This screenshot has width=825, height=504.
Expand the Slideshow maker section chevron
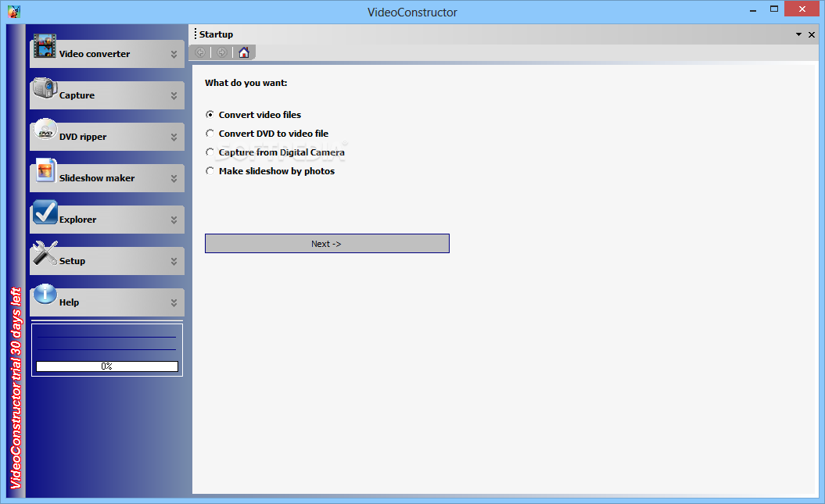(x=174, y=179)
